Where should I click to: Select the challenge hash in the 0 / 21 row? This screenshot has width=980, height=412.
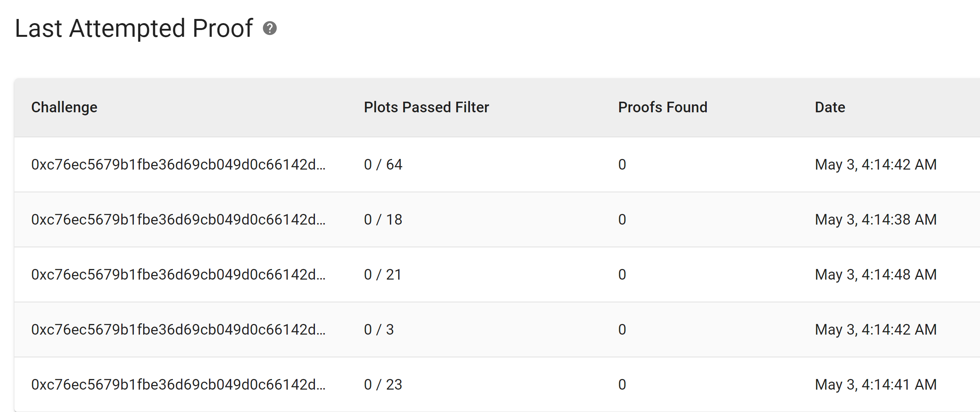tap(178, 275)
